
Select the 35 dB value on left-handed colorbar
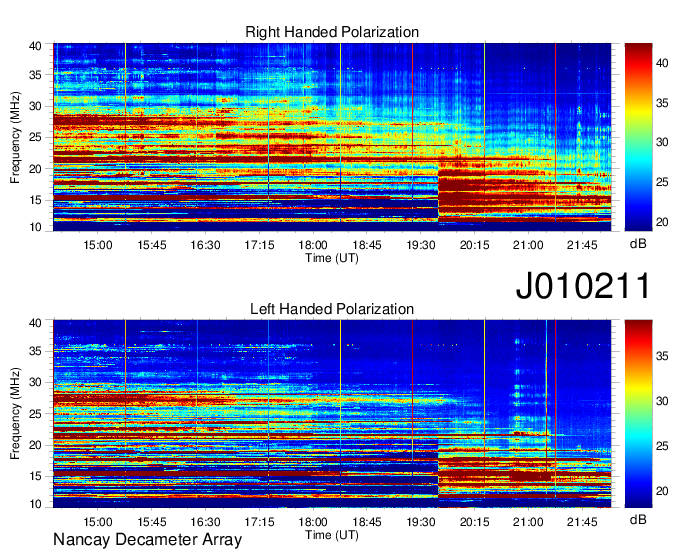[x=662, y=356]
